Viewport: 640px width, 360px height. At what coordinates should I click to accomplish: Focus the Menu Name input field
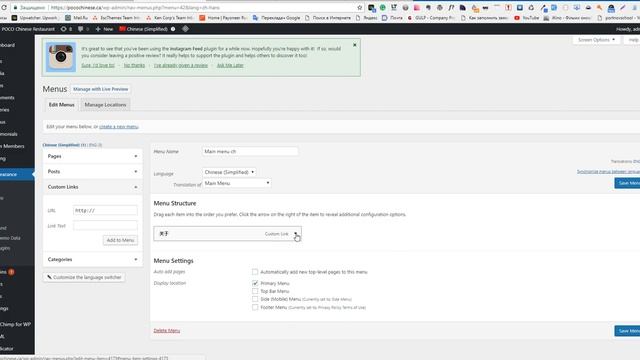click(x=250, y=151)
